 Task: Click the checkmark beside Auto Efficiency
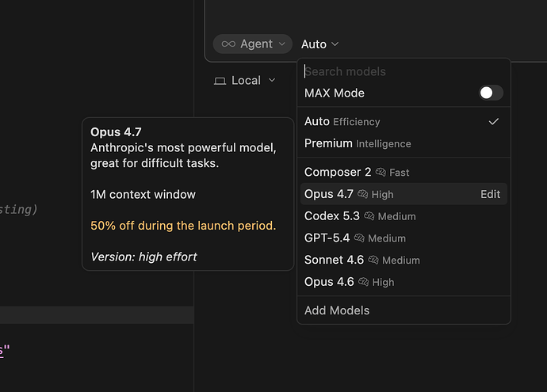pos(494,122)
